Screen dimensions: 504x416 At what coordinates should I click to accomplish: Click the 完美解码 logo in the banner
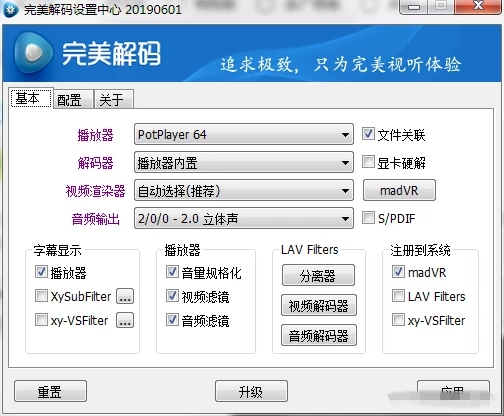[87, 53]
